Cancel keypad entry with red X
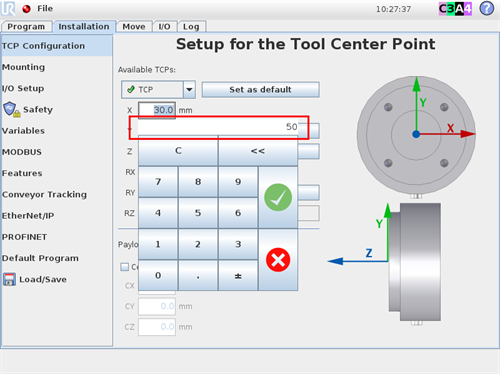Screen dimensions: 500x374 tap(278, 260)
